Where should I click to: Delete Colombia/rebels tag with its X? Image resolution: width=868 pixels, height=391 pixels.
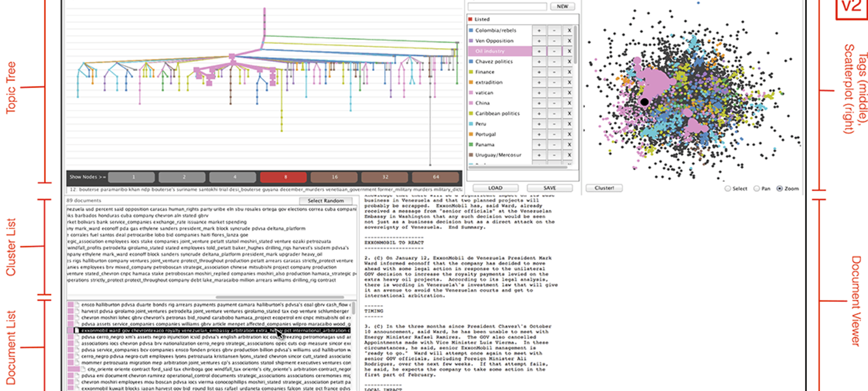pyautogui.click(x=568, y=30)
